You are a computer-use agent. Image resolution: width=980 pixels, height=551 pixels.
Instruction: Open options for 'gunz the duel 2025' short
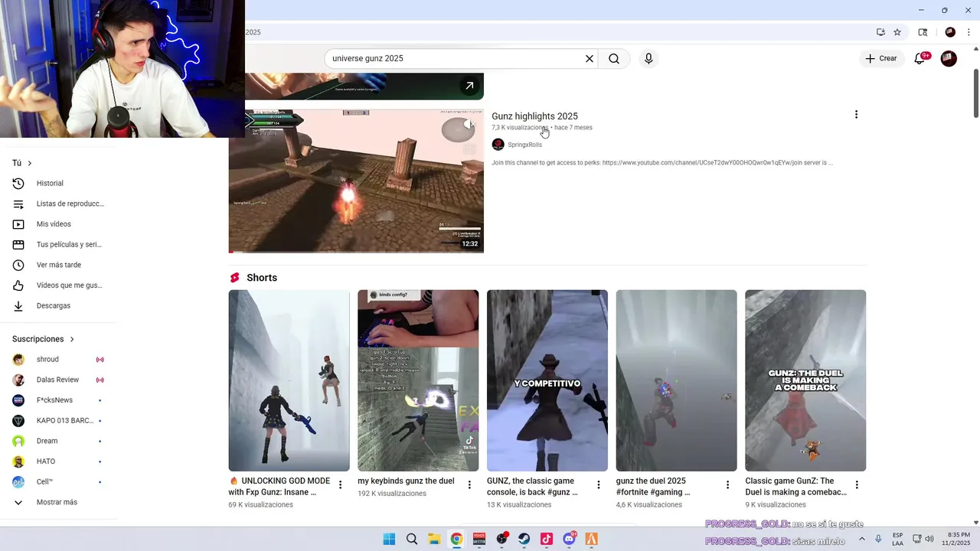727,485
